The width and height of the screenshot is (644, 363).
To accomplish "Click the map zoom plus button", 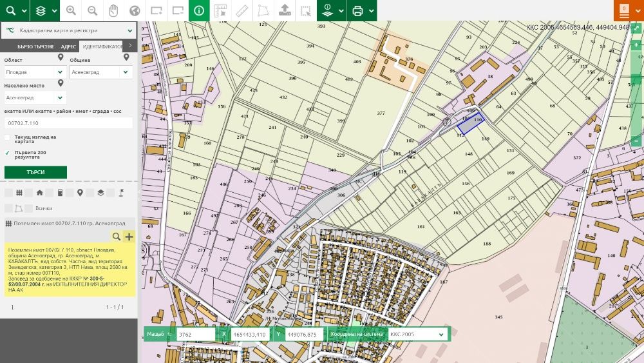I will click(636, 44).
